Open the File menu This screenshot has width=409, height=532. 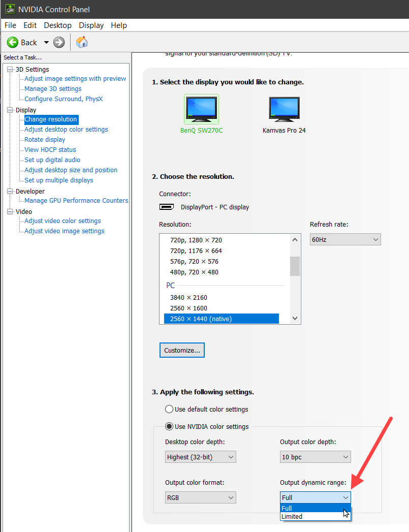pyautogui.click(x=10, y=25)
